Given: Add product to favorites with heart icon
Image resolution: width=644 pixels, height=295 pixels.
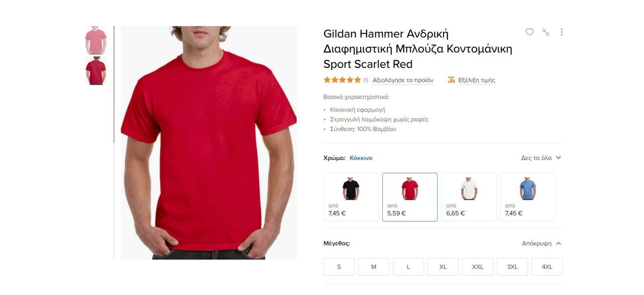Looking at the screenshot, I should 529,32.
